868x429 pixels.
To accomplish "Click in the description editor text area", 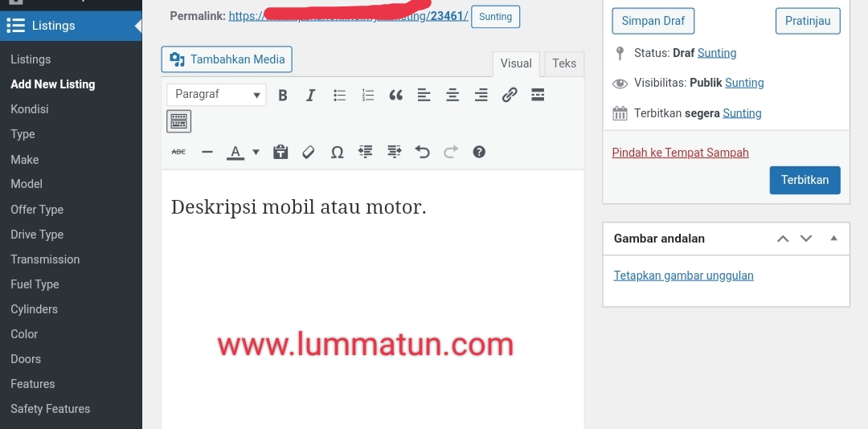I will point(373,300).
